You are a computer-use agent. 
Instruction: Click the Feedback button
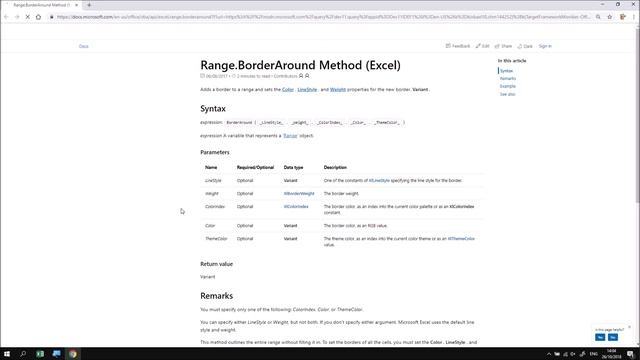[x=458, y=46]
